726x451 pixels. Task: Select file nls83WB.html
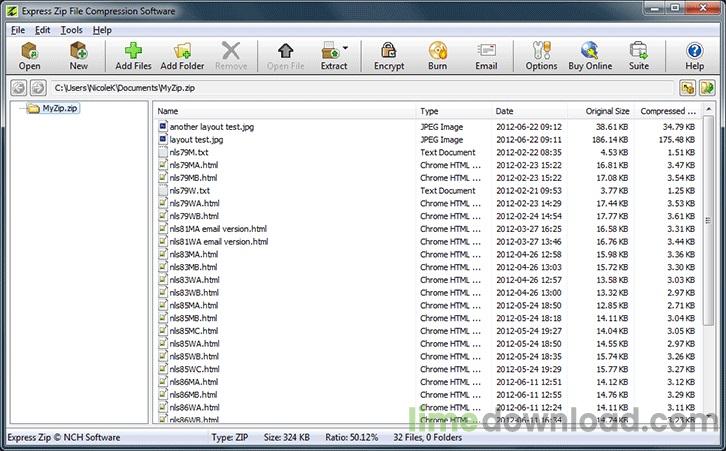pyautogui.click(x=194, y=293)
